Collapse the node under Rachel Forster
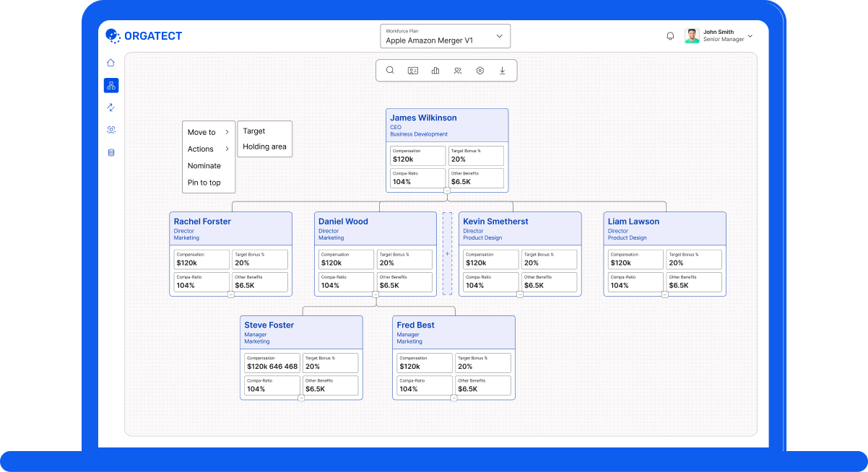The image size is (868, 472). 231,294
